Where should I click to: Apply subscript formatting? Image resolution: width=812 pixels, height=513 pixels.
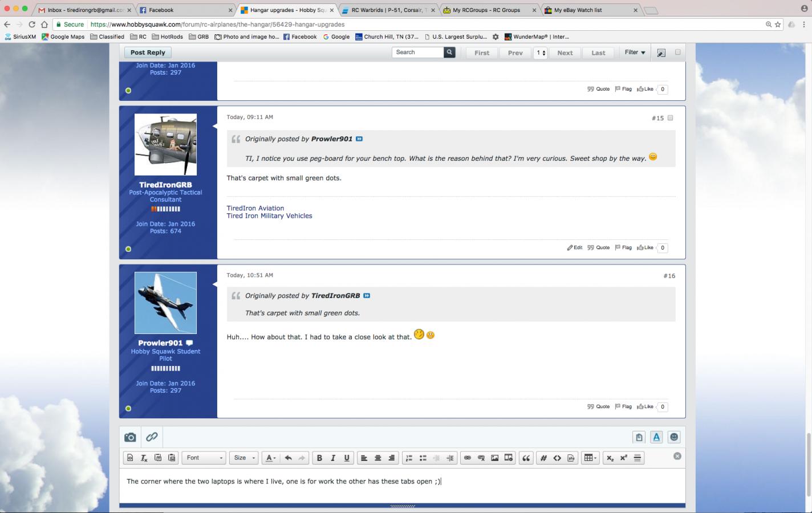(x=610, y=458)
